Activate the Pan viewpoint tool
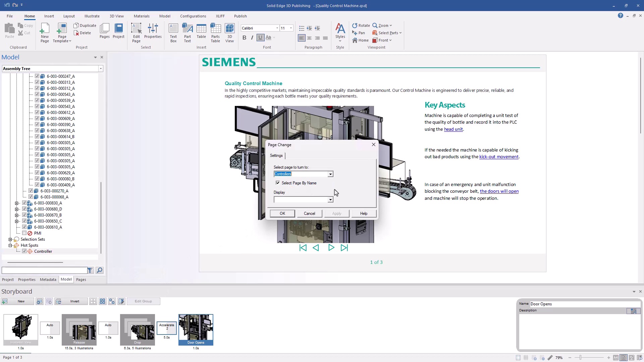 [359, 33]
